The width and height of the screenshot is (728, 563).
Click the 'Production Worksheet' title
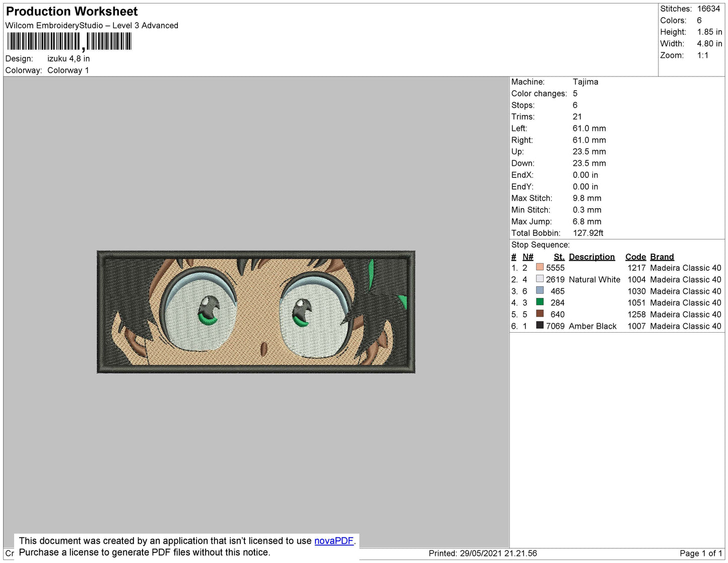coord(72,12)
